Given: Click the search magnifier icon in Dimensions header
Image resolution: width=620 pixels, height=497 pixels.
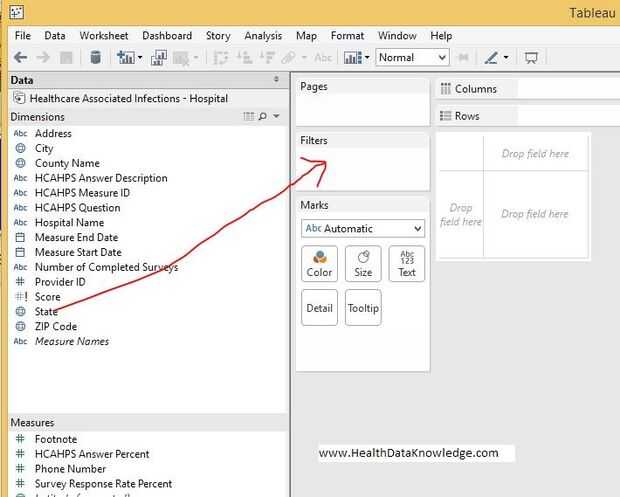Looking at the screenshot, I should 263,116.
